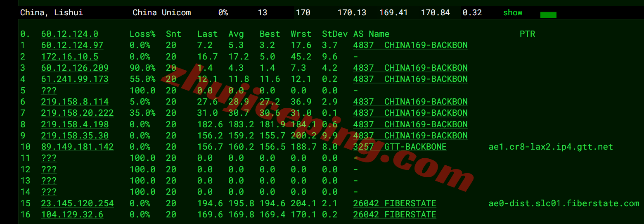Viewport: 644px width, 224px height.
Task: Click the 170.84 worst value in summary row
Action: [435, 13]
